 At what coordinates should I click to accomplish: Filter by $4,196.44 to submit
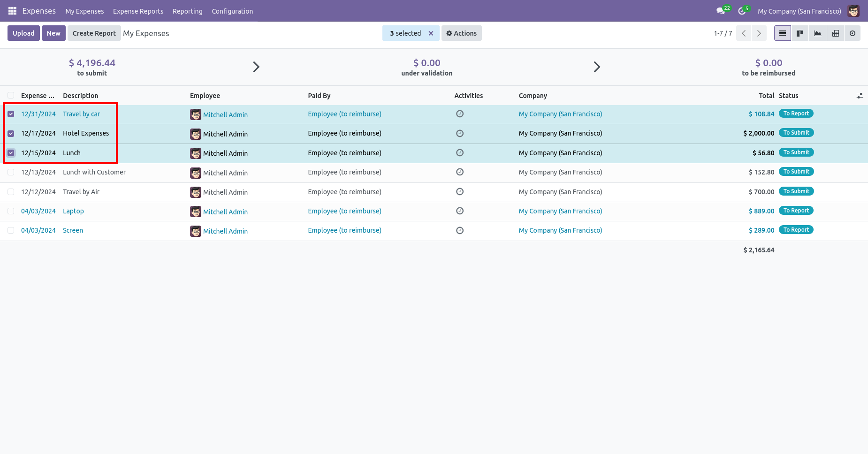click(x=92, y=67)
